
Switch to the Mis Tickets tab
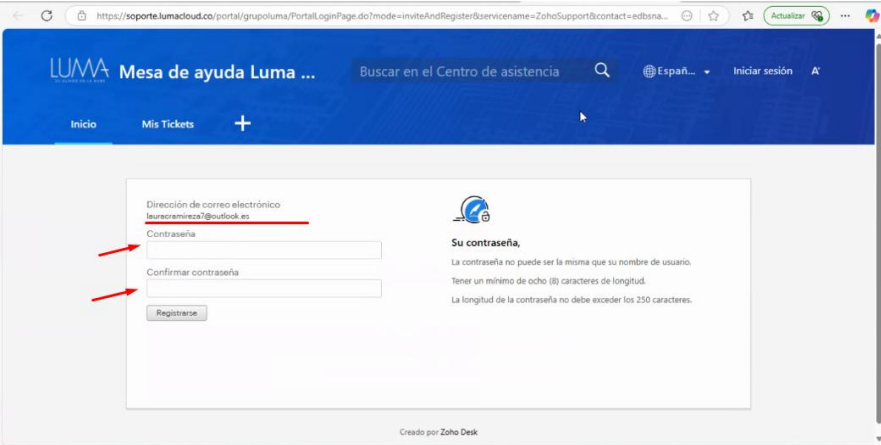[x=168, y=124]
